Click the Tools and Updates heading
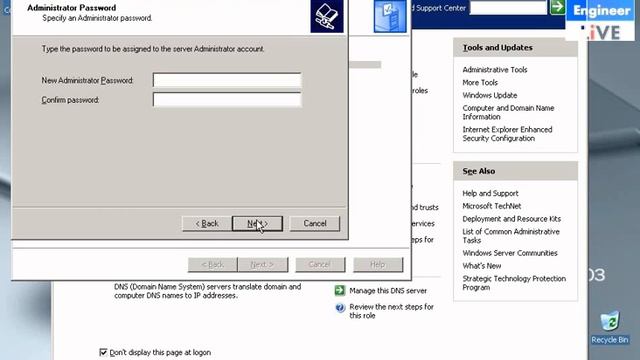640x360 pixels. (x=498, y=48)
